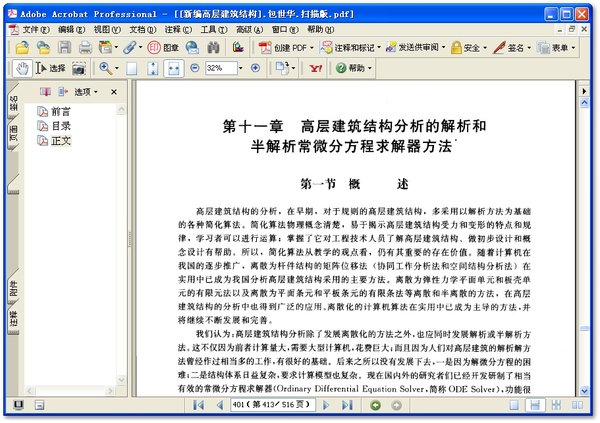Click the expand current bookmark icon

pyautogui.click(x=63, y=91)
